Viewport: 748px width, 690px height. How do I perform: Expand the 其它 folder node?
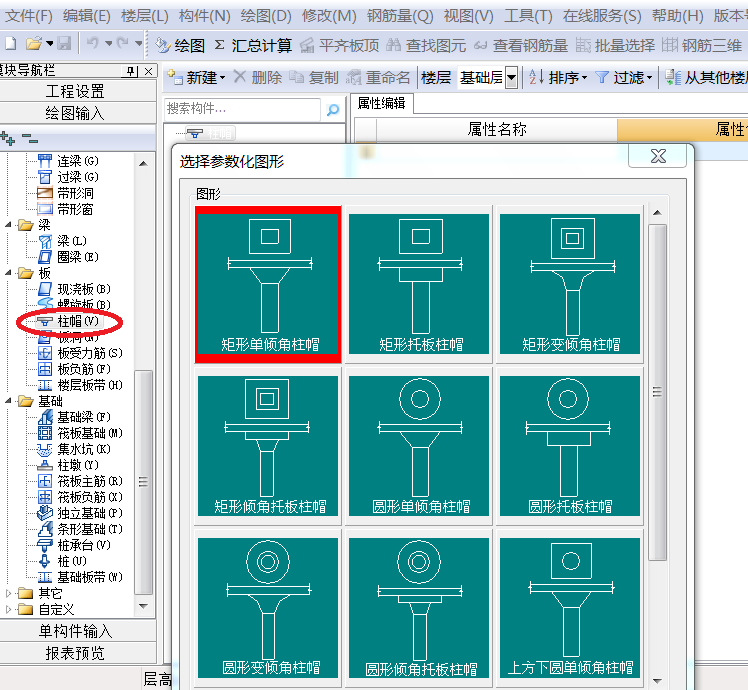(8, 593)
